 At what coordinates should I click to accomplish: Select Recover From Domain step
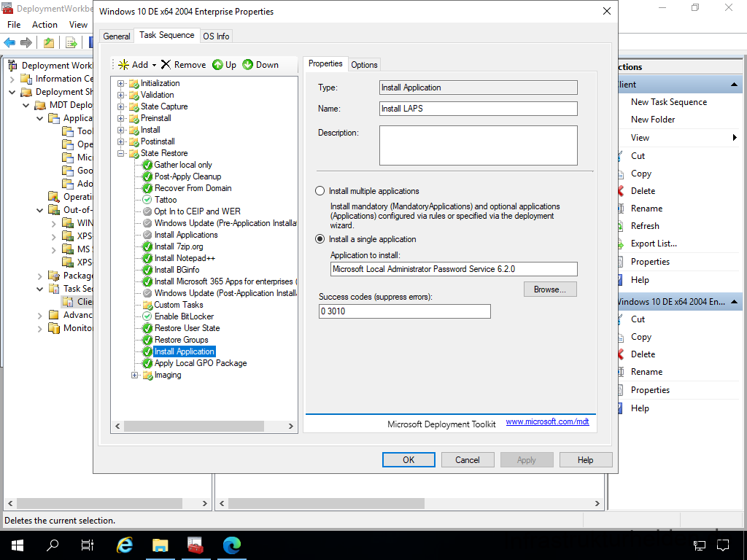point(193,188)
